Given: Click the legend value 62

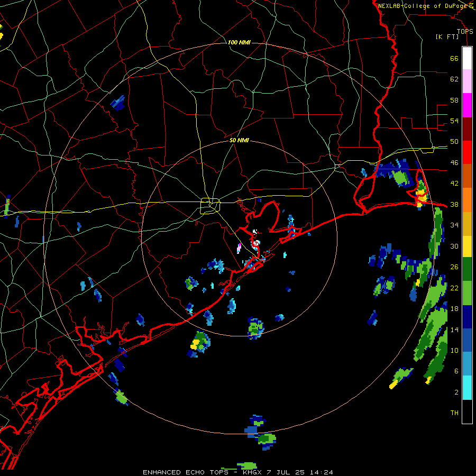Looking at the screenshot, I should click(454, 79).
